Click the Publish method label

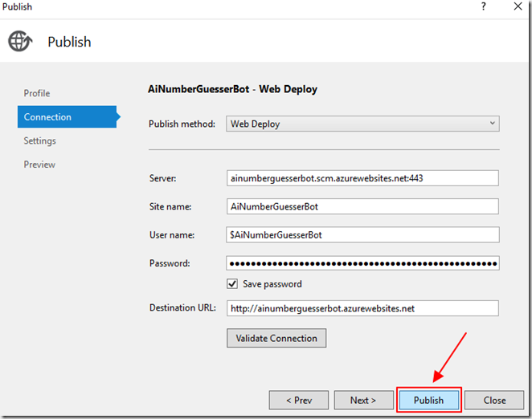(182, 124)
